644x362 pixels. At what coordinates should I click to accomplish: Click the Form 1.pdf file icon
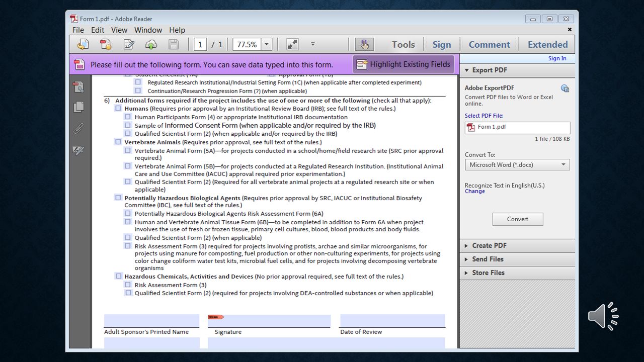[471, 127]
